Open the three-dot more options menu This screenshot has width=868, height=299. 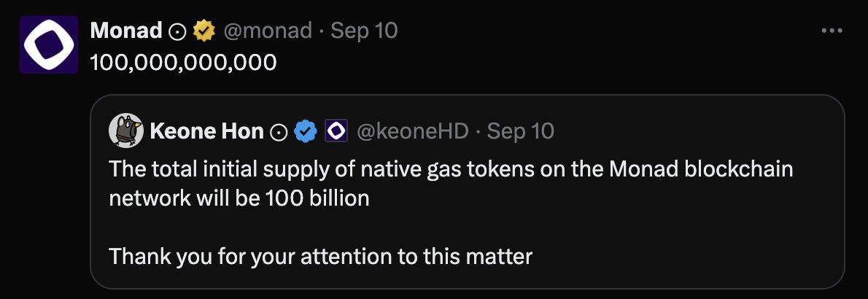832,31
